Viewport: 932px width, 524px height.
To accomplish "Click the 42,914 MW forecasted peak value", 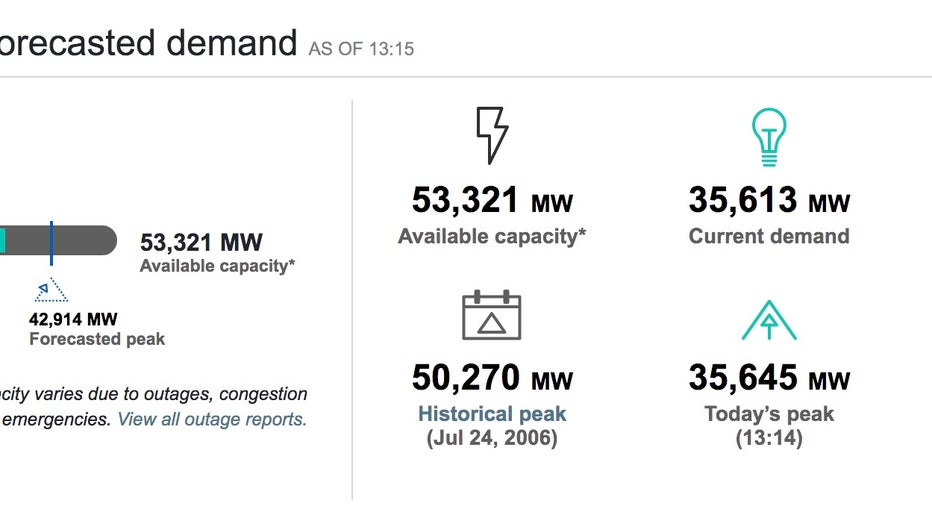I will 73,320.
